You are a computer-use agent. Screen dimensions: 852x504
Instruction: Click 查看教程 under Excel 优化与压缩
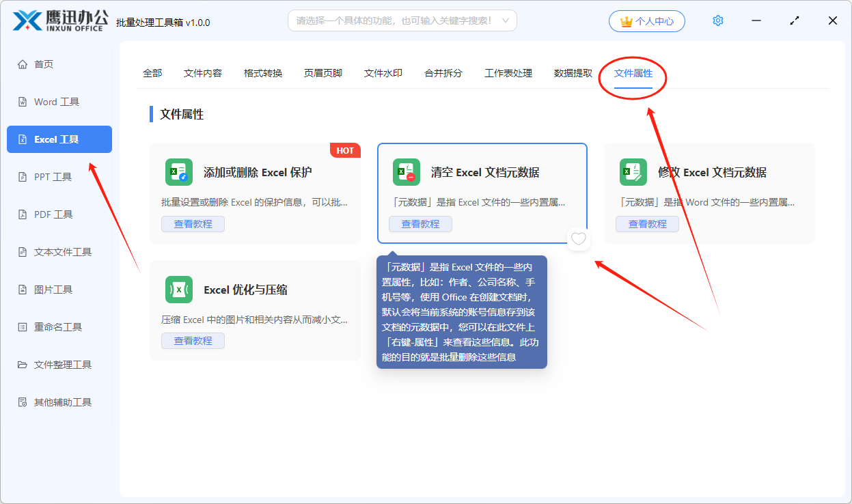pyautogui.click(x=193, y=339)
